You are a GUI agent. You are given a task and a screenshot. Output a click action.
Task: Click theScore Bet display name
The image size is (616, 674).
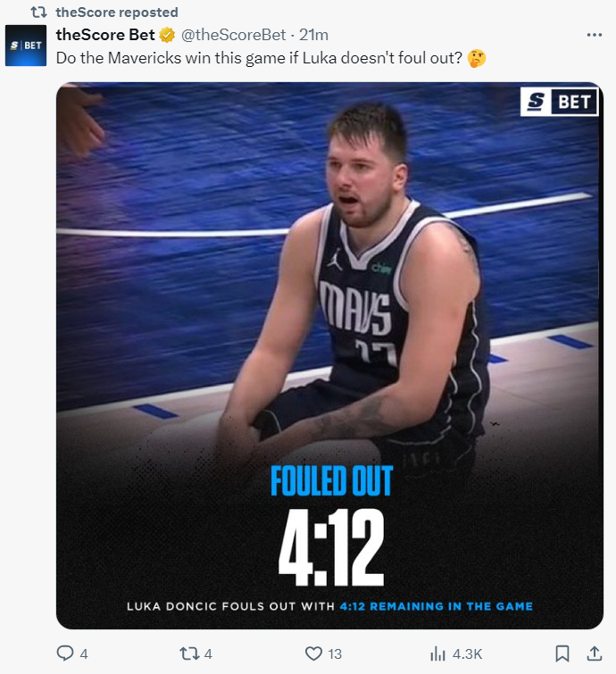[105, 35]
